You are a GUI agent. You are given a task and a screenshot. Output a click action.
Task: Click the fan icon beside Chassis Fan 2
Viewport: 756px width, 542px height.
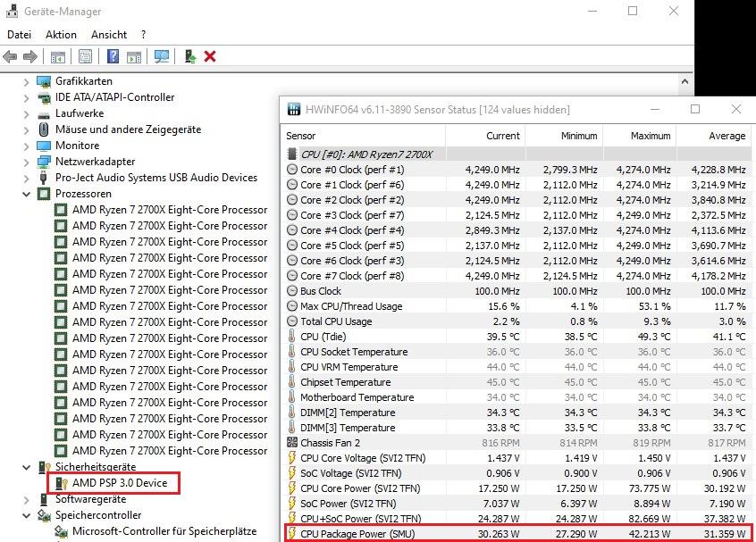pos(291,442)
